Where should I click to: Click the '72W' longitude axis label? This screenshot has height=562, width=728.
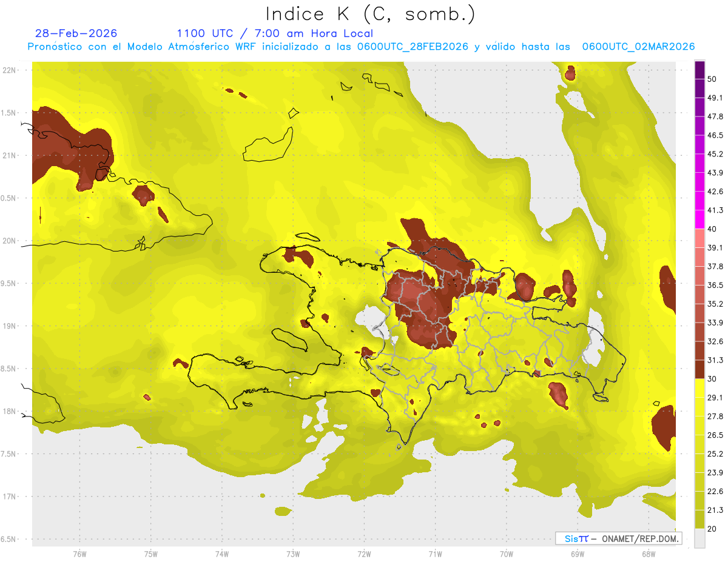tap(364, 554)
